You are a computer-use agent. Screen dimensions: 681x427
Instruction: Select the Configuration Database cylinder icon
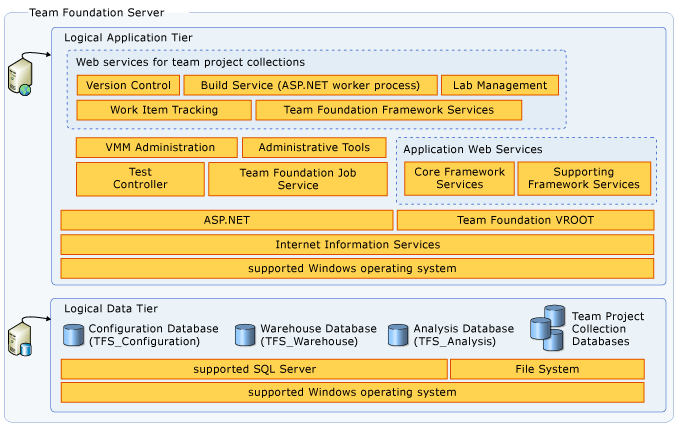pos(73,335)
